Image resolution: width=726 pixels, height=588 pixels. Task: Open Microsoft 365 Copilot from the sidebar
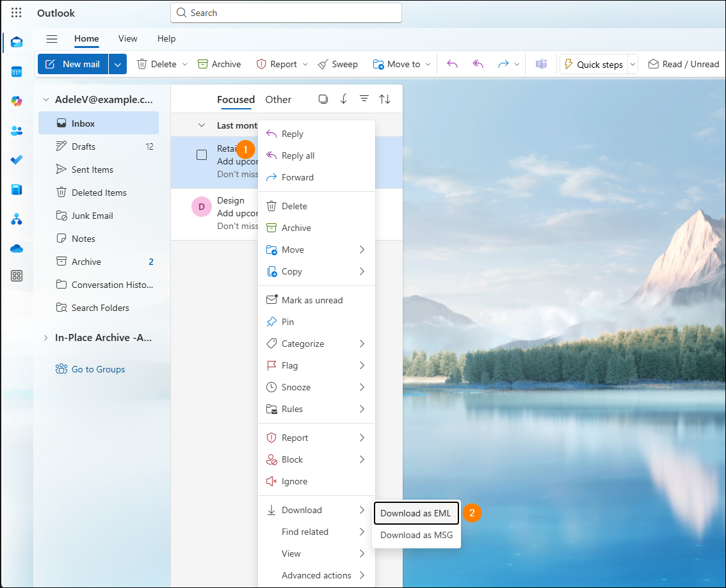pyautogui.click(x=17, y=101)
